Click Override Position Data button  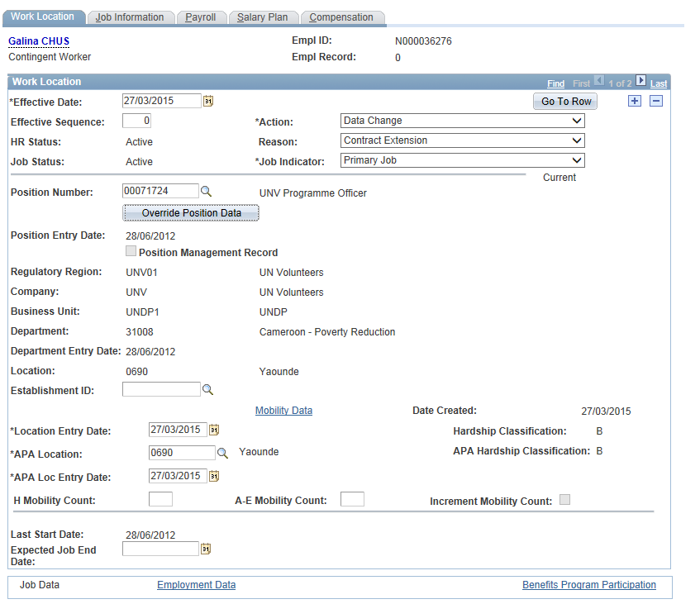click(x=191, y=213)
